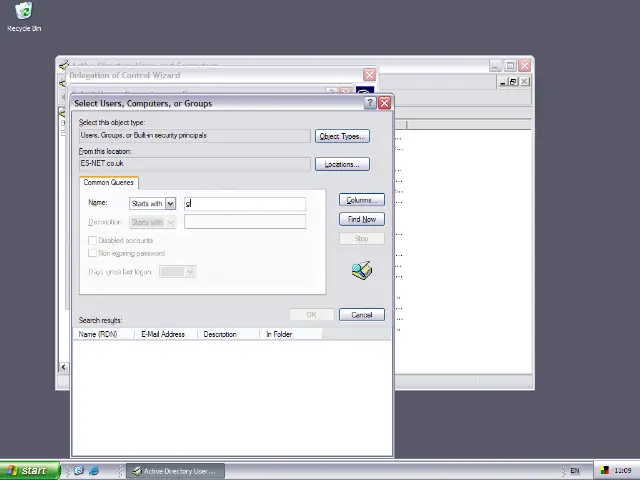Sort results by E-Mail Address column

pos(166,334)
